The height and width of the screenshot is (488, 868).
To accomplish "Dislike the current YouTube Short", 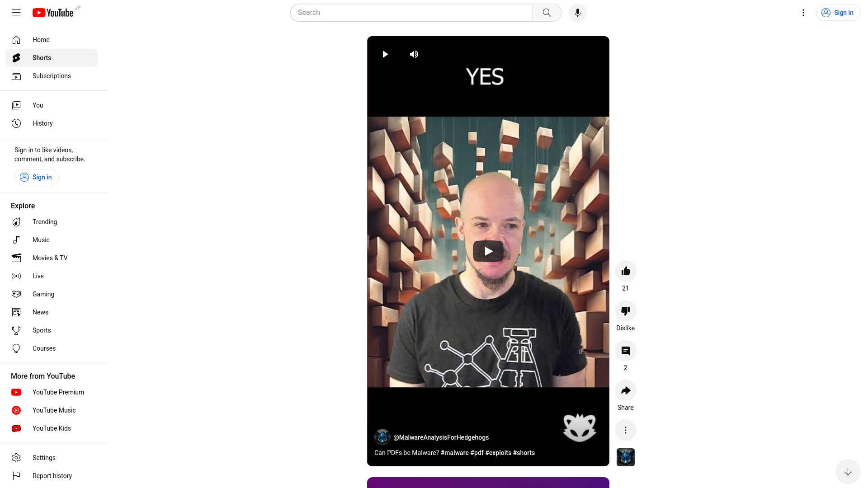I will click(625, 310).
